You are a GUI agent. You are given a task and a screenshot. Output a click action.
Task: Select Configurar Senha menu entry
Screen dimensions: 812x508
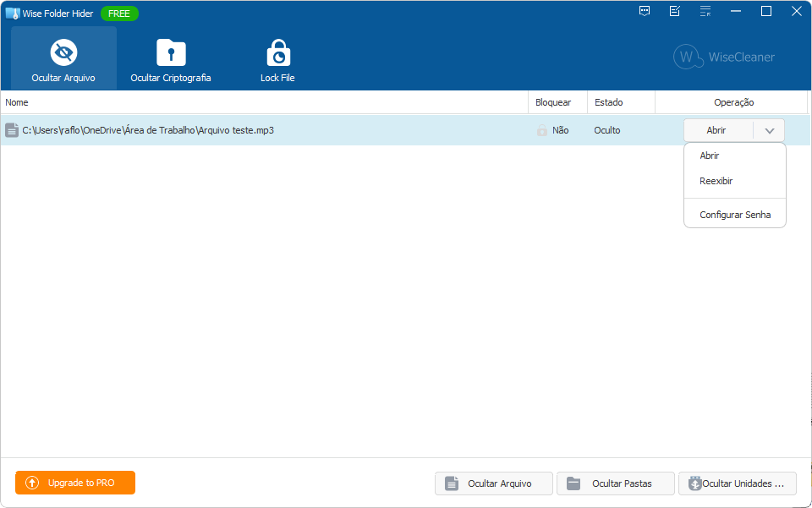click(x=735, y=215)
